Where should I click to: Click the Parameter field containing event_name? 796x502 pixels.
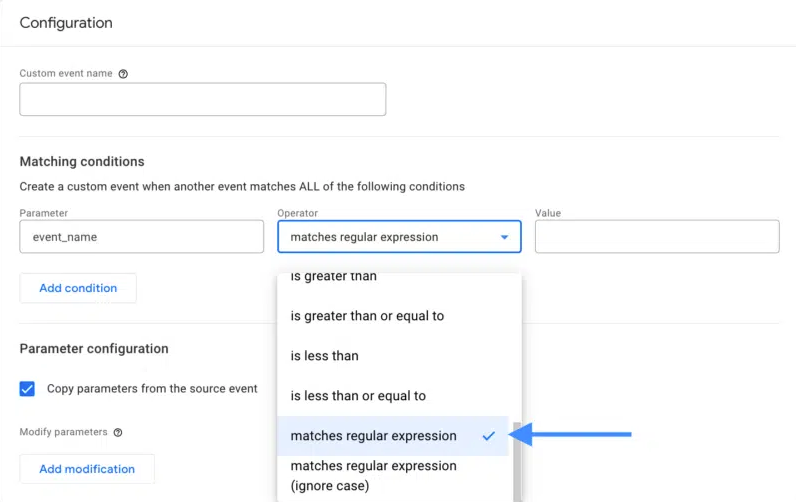pyautogui.click(x=141, y=237)
